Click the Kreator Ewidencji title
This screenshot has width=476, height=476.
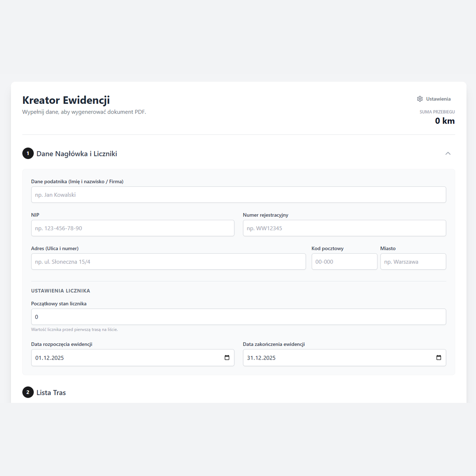(66, 100)
